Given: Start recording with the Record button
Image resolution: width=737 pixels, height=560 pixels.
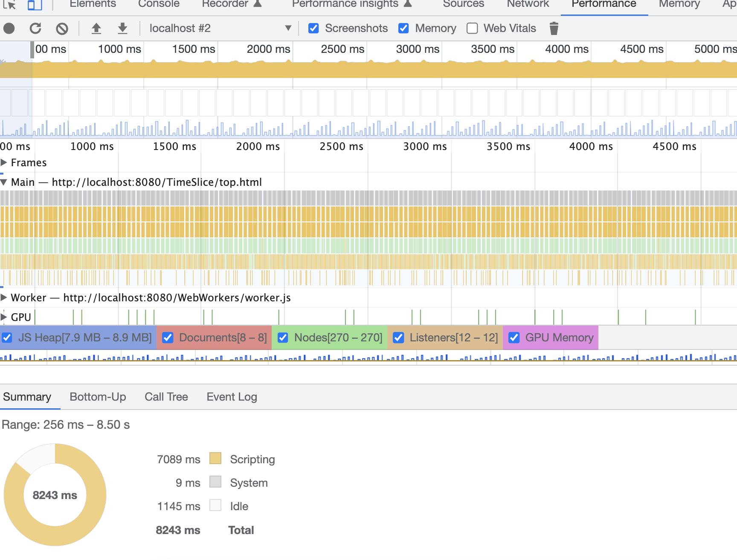Looking at the screenshot, I should [9, 29].
